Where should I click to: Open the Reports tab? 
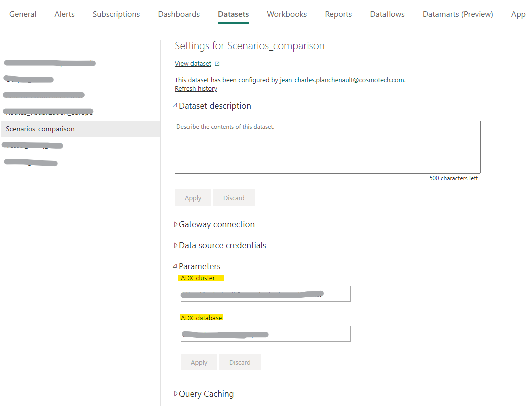338,14
